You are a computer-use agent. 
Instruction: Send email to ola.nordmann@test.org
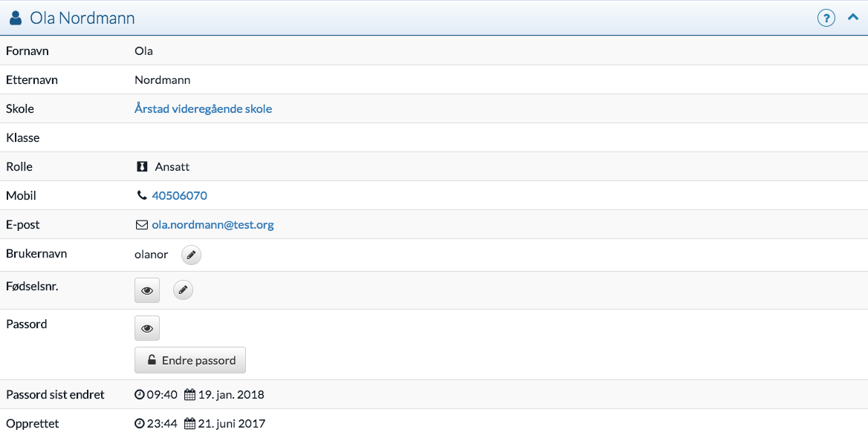tap(213, 225)
